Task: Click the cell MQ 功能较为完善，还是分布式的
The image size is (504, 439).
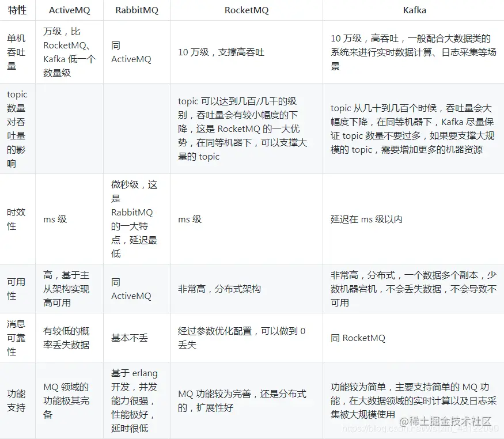Action: pos(247,400)
